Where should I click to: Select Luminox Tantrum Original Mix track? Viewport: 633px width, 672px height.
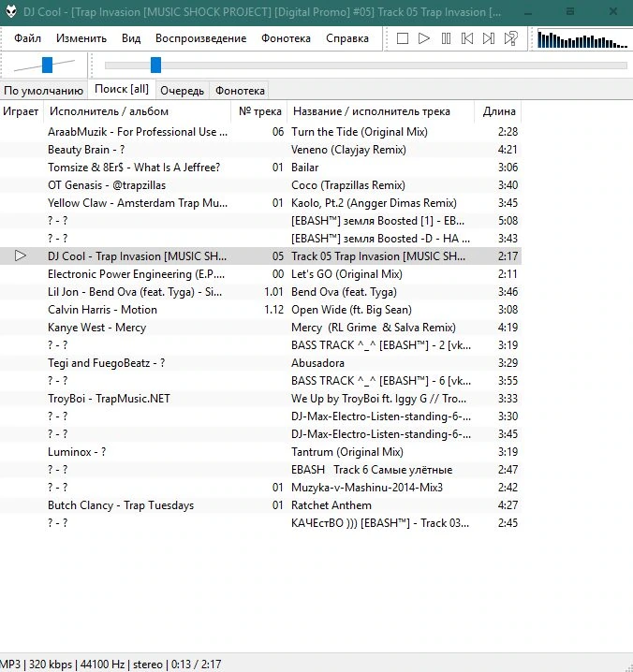[260, 452]
